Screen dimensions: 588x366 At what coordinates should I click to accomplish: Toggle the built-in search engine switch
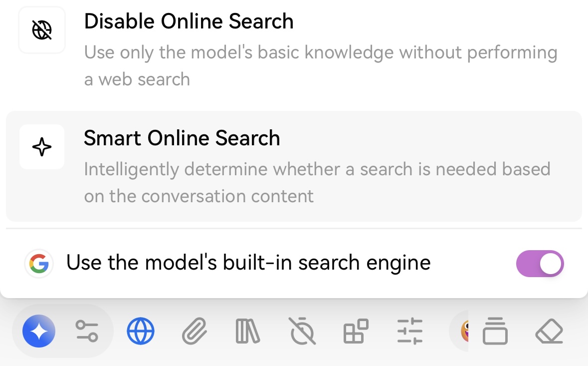[x=540, y=264]
